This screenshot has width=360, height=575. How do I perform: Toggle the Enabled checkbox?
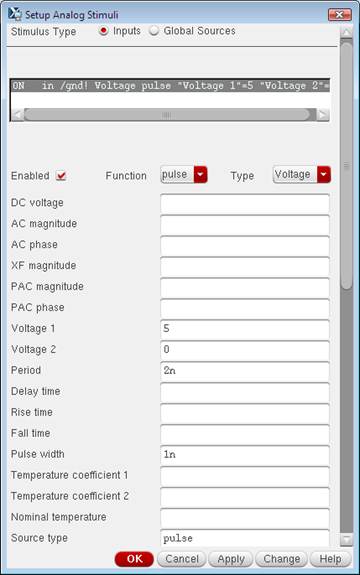coord(61,176)
